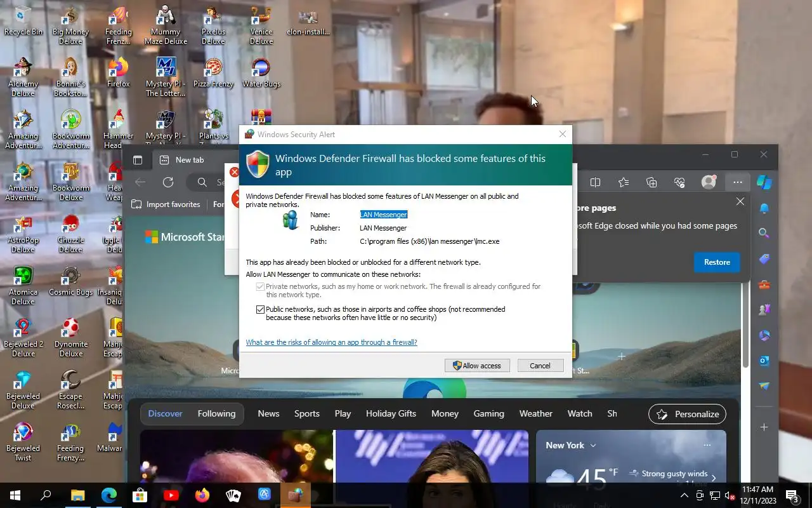Screen dimensions: 812x508
Task: Cancel the Windows Security Alert dialog
Action: (540, 366)
